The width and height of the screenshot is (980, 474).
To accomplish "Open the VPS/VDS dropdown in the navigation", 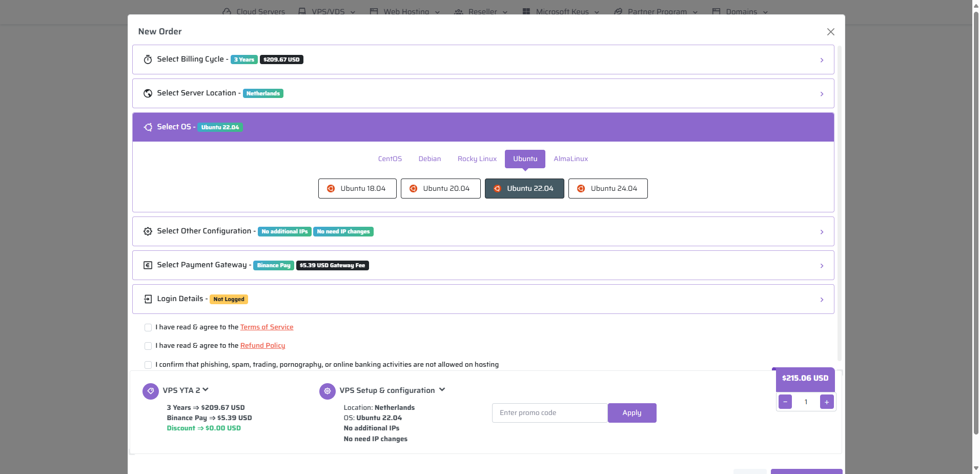I will click(x=353, y=12).
